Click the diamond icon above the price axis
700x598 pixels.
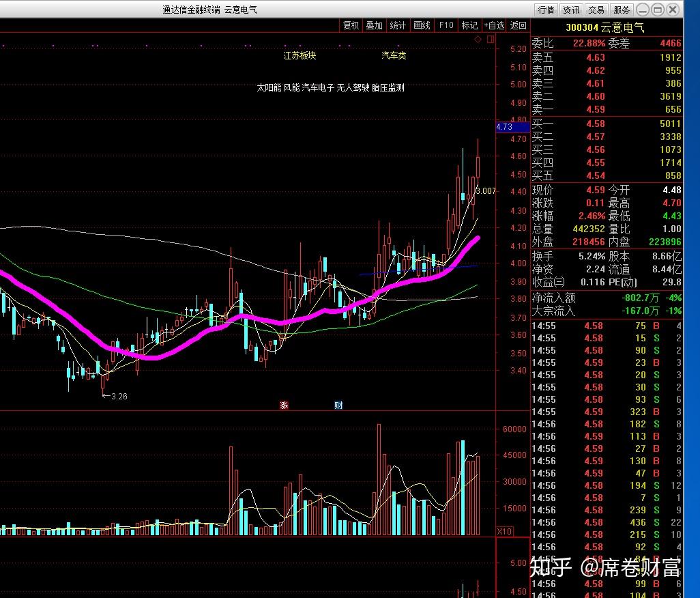pyautogui.click(x=478, y=40)
